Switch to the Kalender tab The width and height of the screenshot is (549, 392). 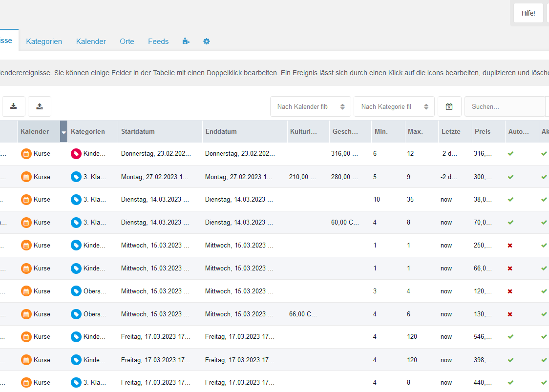point(91,41)
